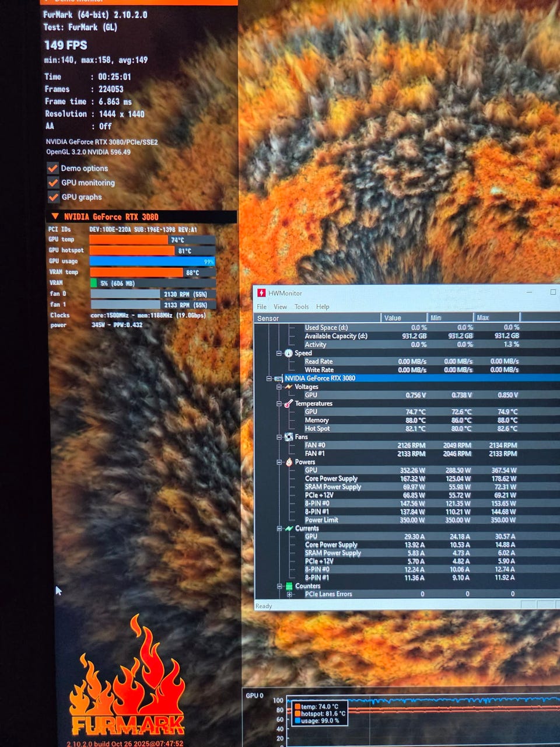The image size is (560, 747).
Task: Select the SRAM Power Supply row under Currents
Action: tap(407, 553)
